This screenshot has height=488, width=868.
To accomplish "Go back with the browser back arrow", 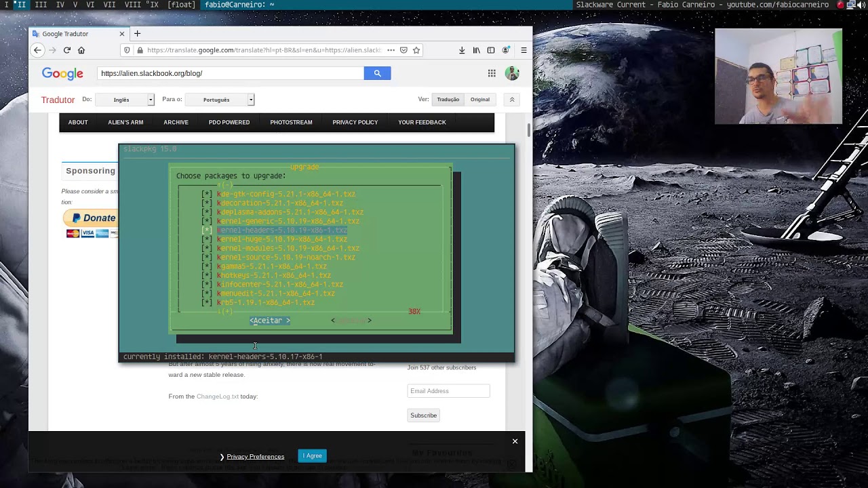I will pyautogui.click(x=38, y=50).
